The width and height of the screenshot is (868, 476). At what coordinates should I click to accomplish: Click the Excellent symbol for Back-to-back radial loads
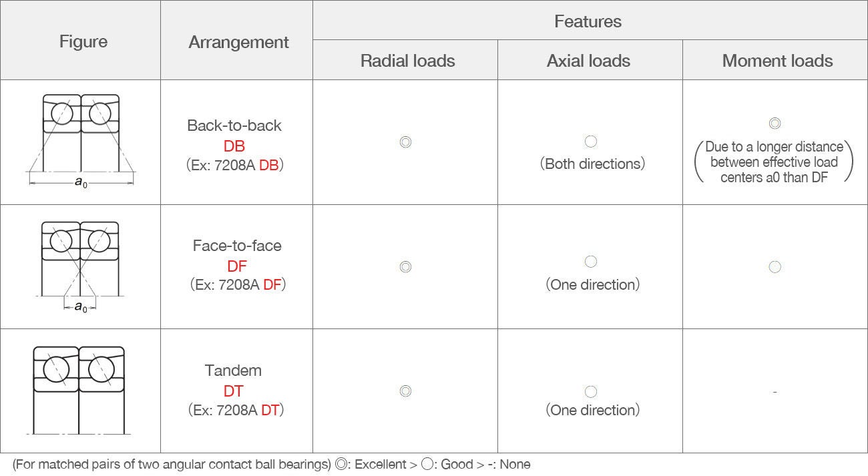405,142
